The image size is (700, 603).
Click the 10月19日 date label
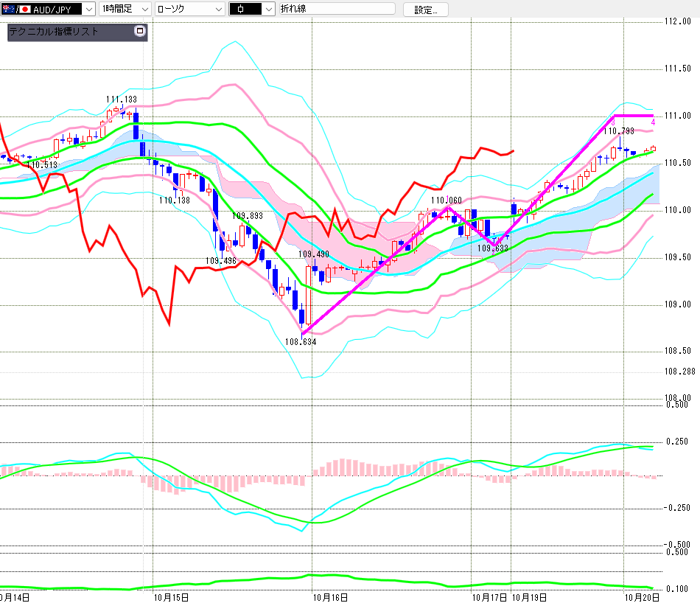[529, 598]
